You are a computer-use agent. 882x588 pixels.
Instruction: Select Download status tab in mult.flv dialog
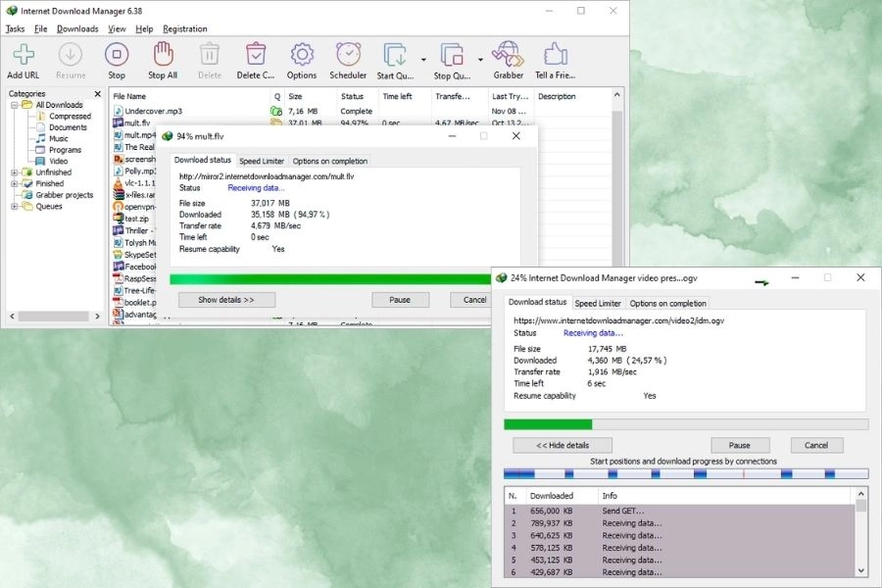click(203, 160)
